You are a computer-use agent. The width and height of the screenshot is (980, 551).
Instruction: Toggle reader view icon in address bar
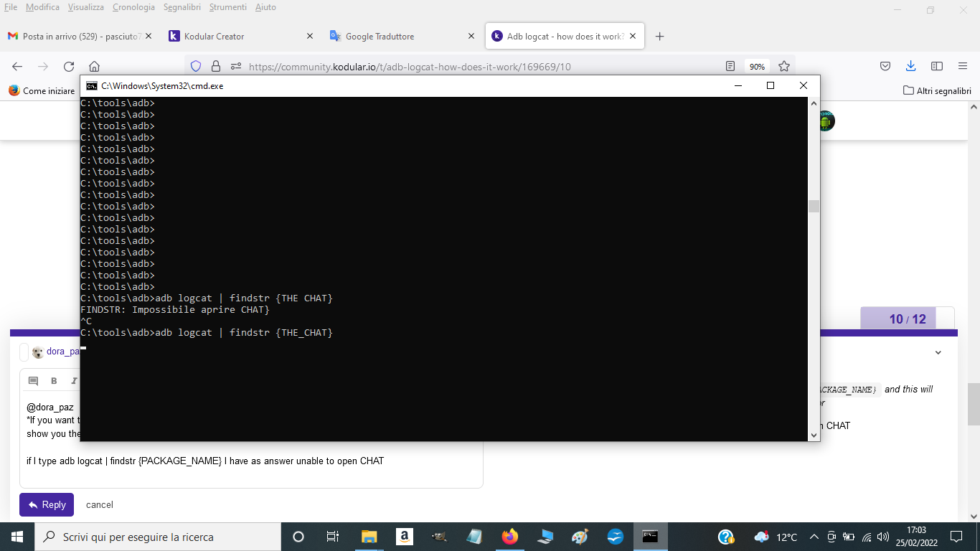coord(730,66)
